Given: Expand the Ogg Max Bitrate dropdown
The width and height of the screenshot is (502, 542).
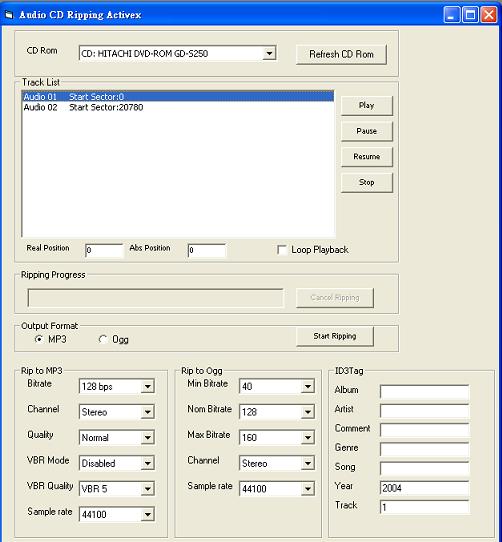Looking at the screenshot, I should click(308, 438).
